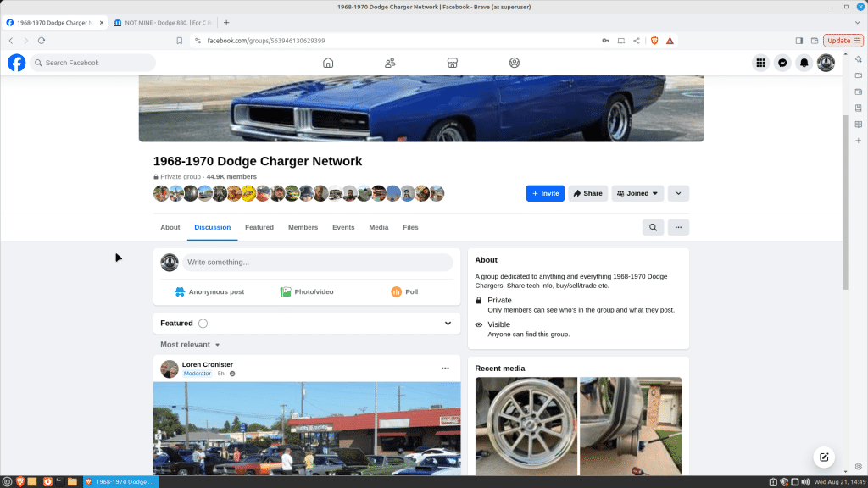868x488 pixels.
Task: Open the Most relevant sort dropdown
Action: pos(191,345)
